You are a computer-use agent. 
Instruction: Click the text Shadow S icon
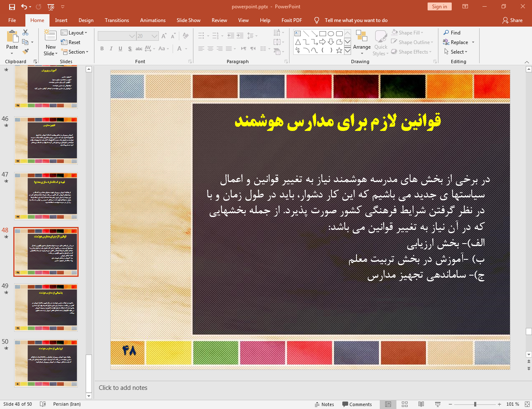pyautogui.click(x=130, y=49)
